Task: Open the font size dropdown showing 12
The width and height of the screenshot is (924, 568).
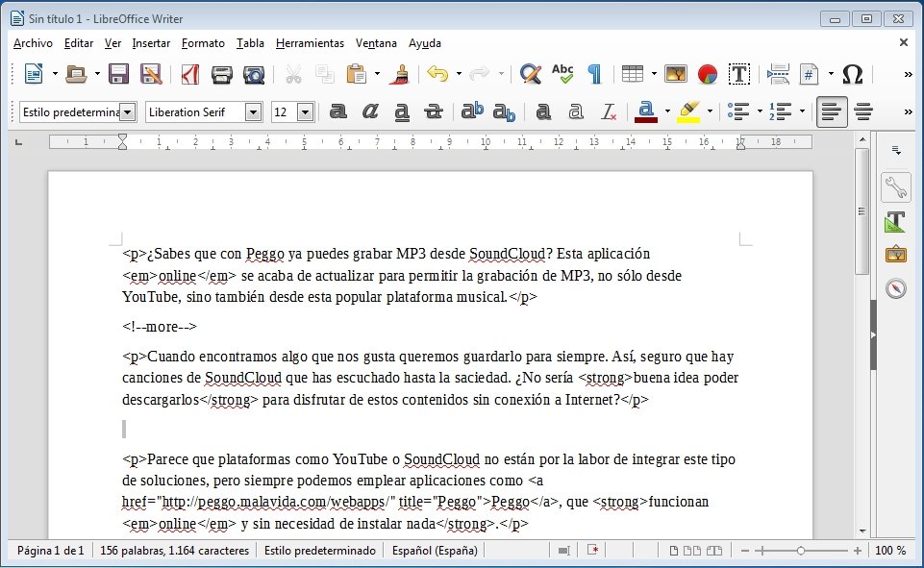Action: coord(305,112)
